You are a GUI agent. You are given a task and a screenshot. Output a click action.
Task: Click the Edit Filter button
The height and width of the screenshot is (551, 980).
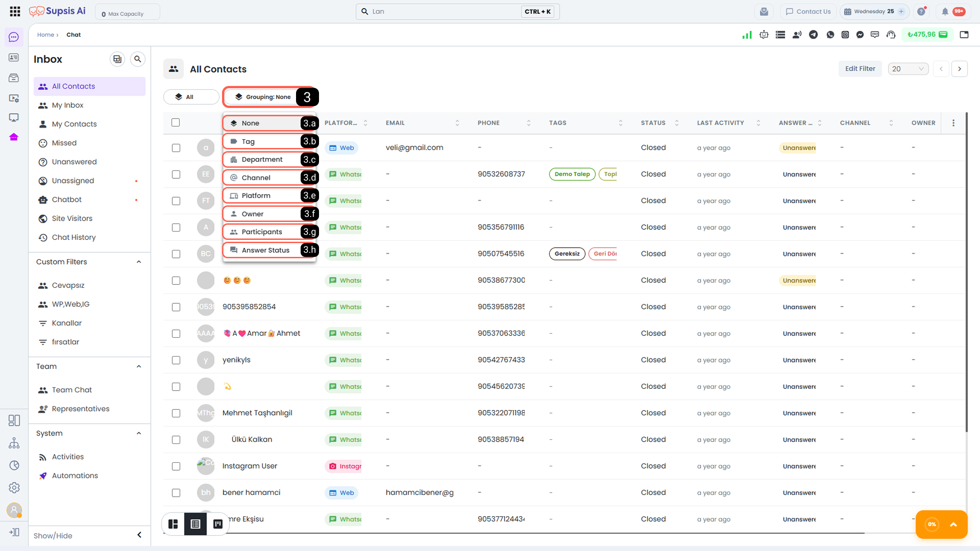tap(860, 69)
